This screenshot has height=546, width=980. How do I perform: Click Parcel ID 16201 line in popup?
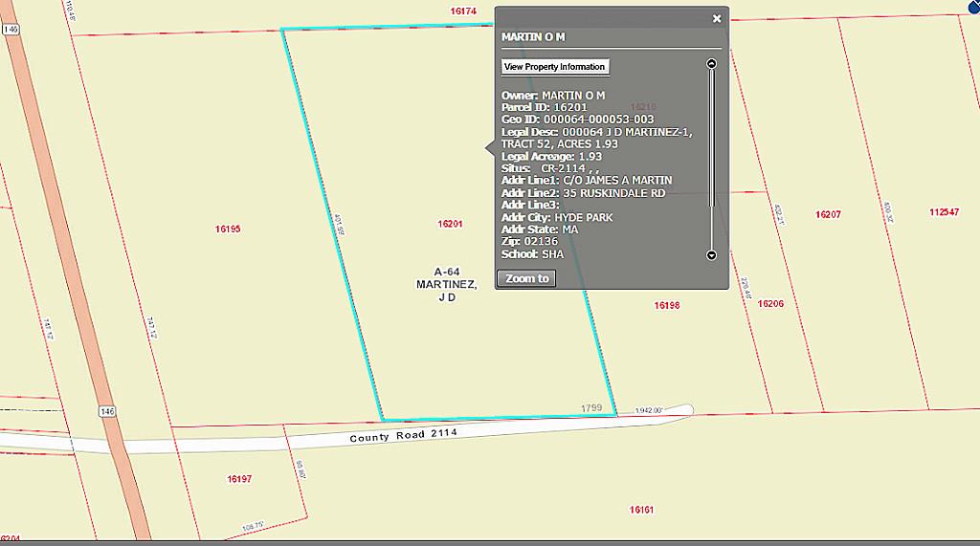coord(545,107)
